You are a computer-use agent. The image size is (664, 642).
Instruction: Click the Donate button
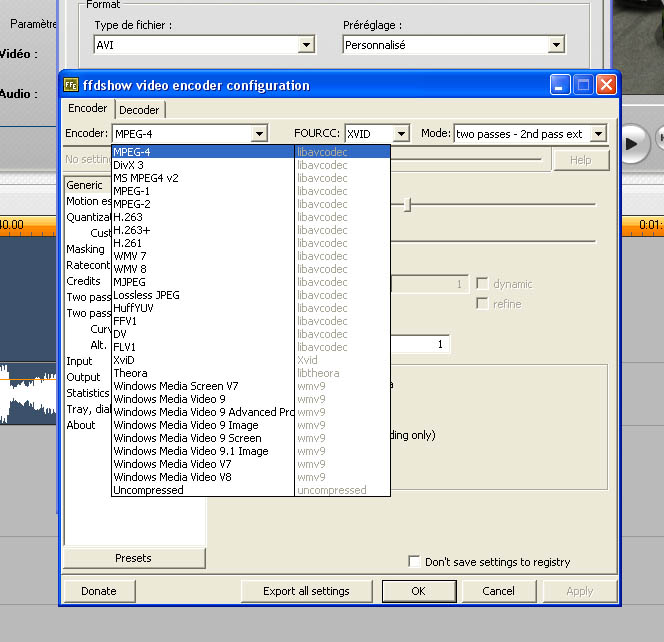click(99, 591)
